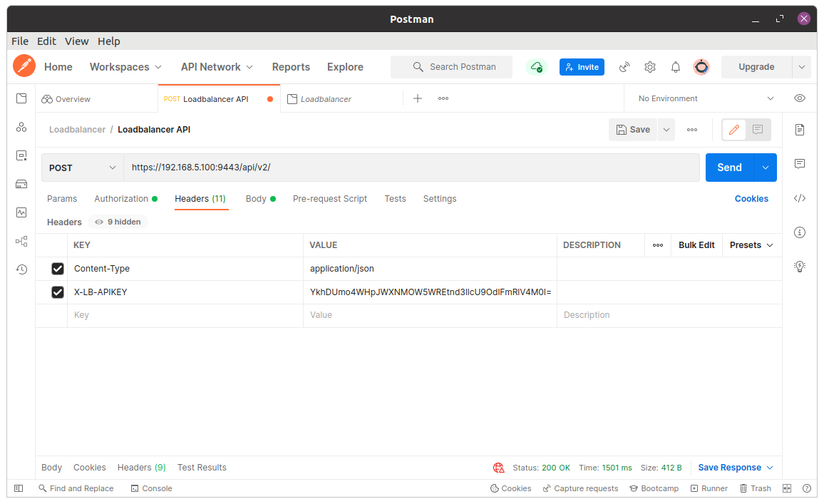Expand the Save button dropdown arrow
Screen dimensions: 824x504
(666, 130)
